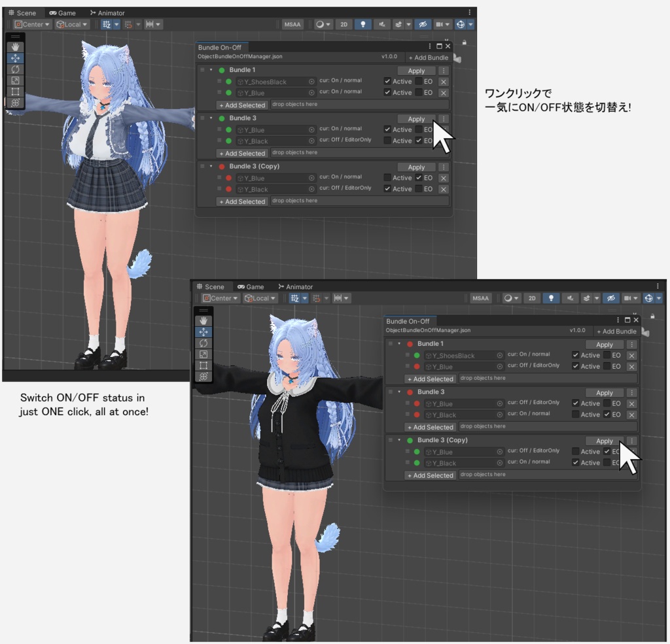The height and width of the screenshot is (644, 670).
Task: Select the Rect tool in upper Scene view
Action: tap(16, 92)
